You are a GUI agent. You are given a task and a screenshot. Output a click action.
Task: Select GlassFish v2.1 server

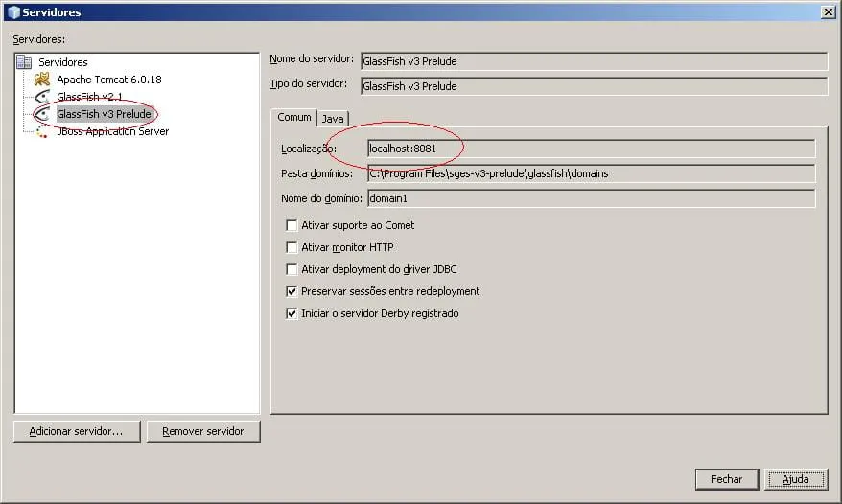tap(90, 97)
